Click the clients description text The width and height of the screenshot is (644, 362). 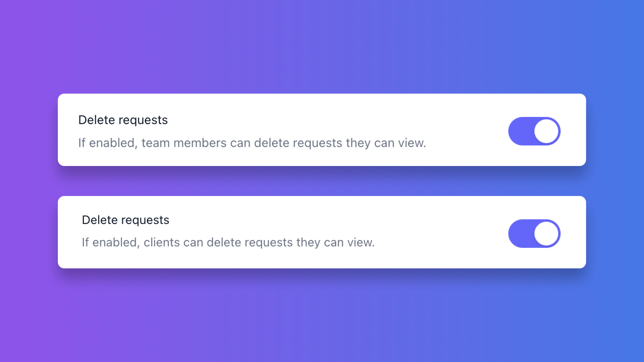coord(228,242)
